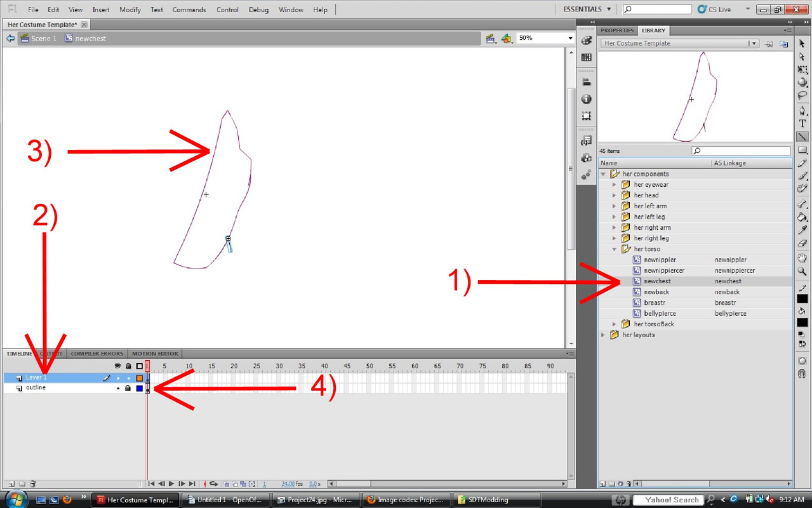Click the black stroke color swatch

pos(802,298)
